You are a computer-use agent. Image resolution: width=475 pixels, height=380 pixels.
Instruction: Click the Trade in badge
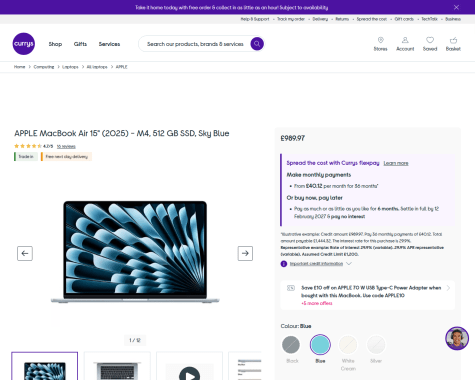click(26, 157)
